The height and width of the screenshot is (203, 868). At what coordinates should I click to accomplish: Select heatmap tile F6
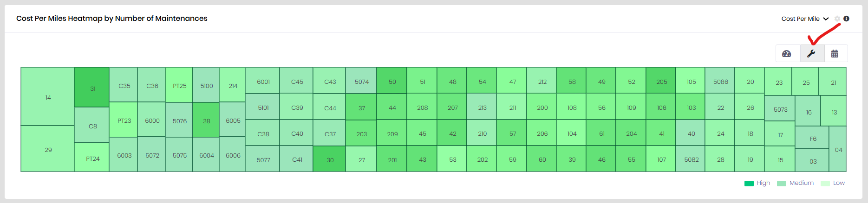click(813, 138)
